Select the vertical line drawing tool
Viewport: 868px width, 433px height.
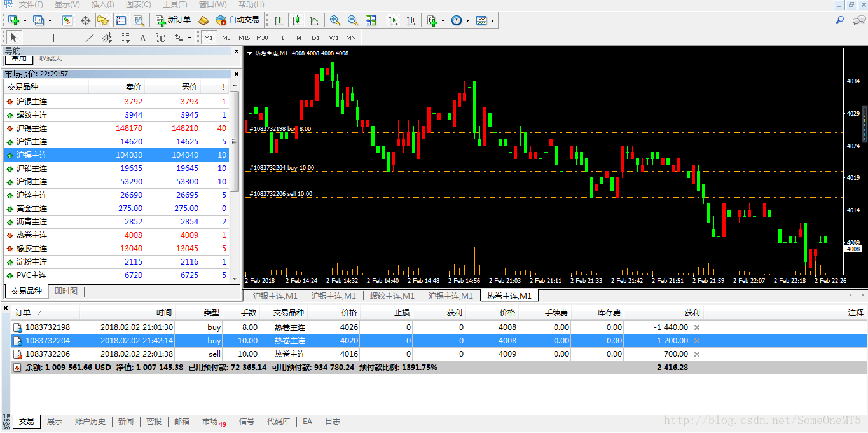tap(54, 38)
